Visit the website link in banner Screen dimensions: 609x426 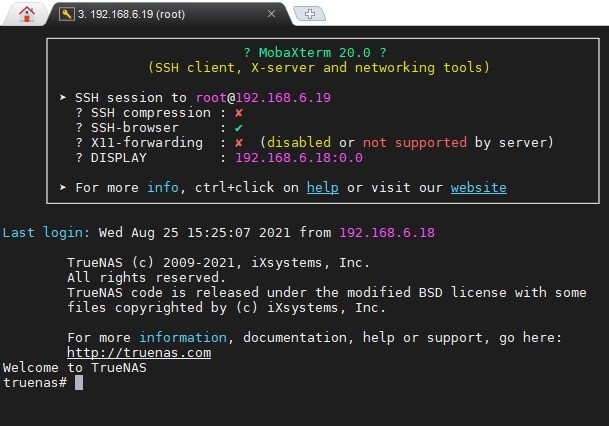tap(478, 188)
